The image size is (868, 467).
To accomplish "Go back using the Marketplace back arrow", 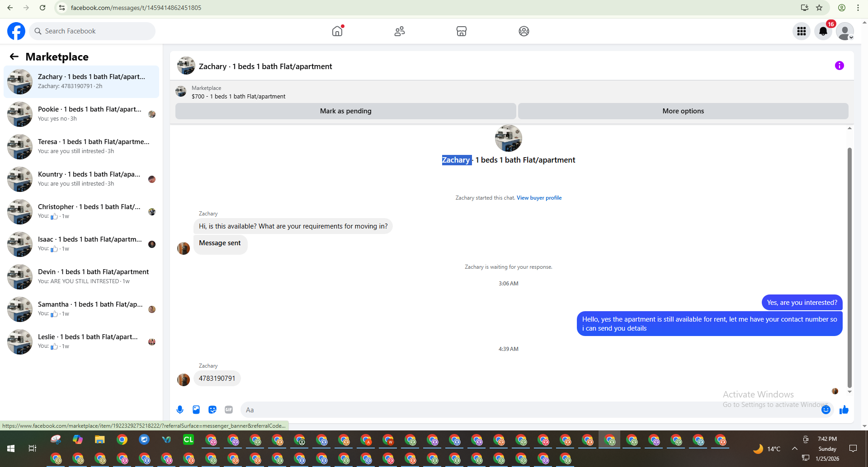I will [x=14, y=56].
